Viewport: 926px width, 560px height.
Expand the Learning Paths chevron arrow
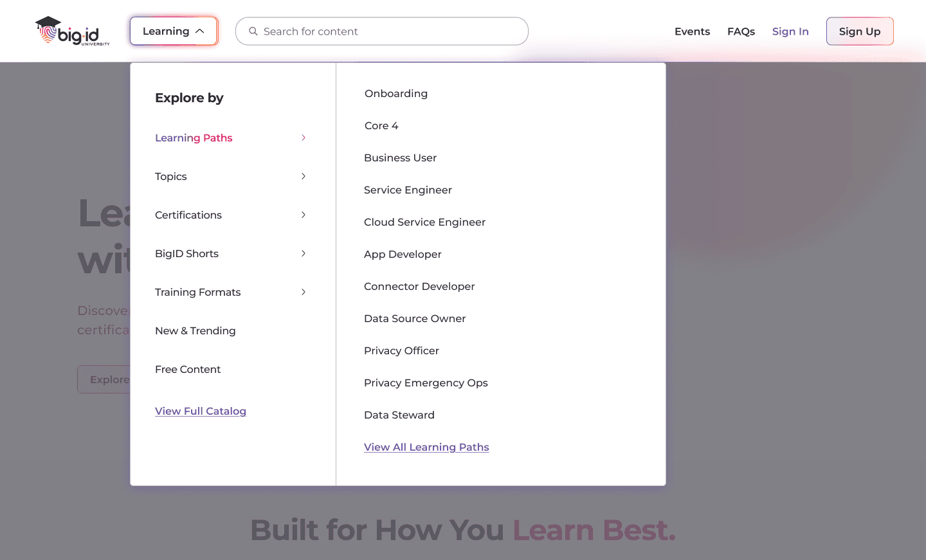coord(304,138)
